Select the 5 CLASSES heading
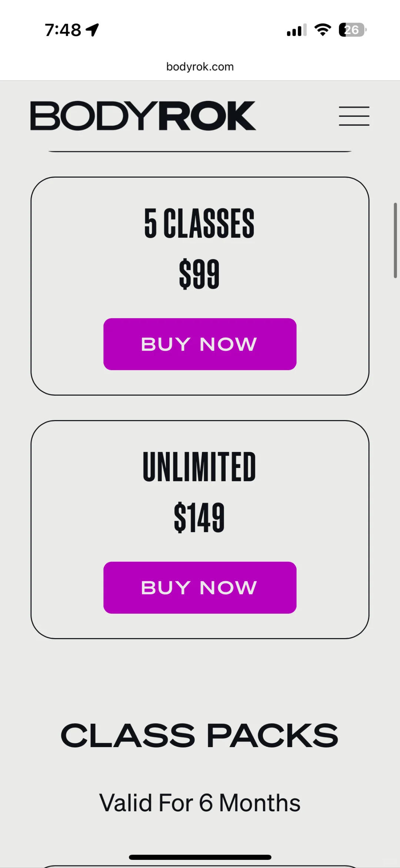The image size is (400, 868). (x=199, y=223)
